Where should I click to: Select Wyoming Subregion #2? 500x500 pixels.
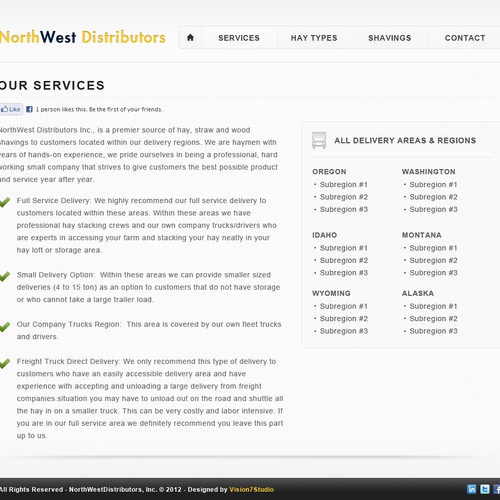click(344, 318)
